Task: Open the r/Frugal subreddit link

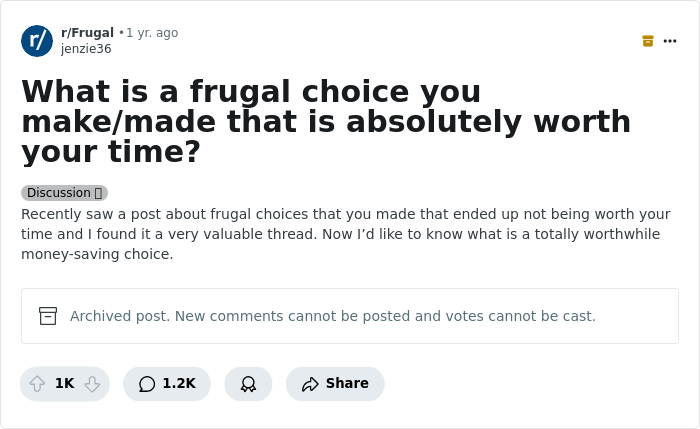Action: point(87,33)
